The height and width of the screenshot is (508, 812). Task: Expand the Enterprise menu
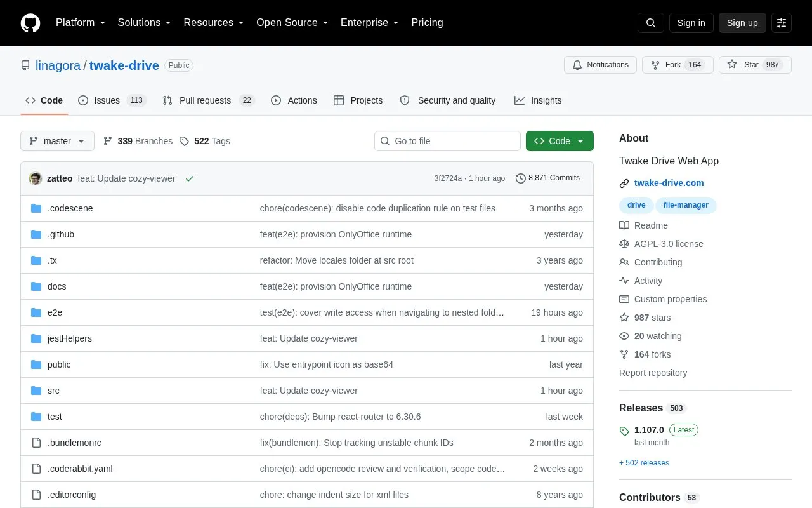click(x=369, y=23)
